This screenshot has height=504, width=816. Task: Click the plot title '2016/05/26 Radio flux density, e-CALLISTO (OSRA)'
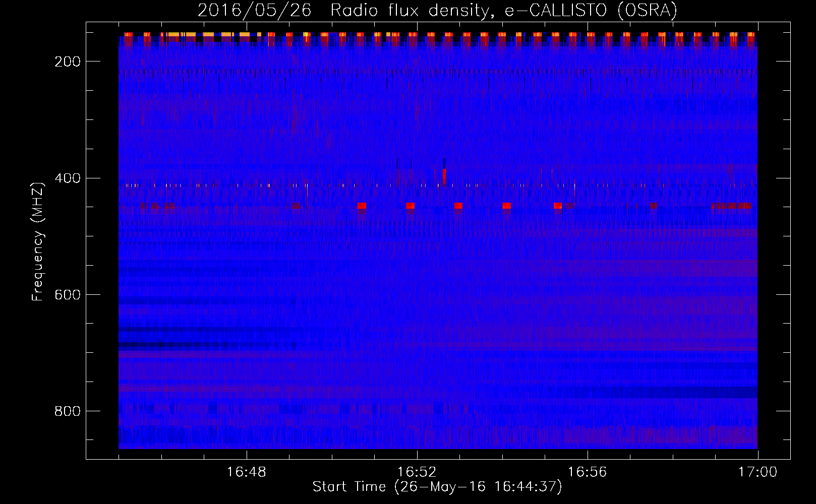click(437, 10)
